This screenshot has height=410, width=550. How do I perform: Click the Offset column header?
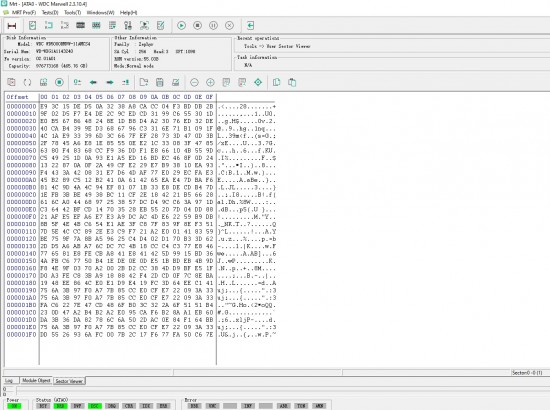point(17,97)
